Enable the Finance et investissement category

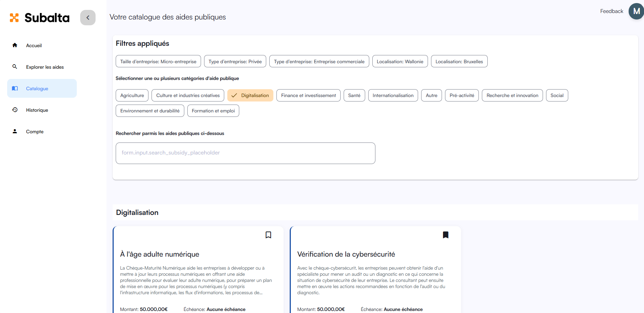(x=308, y=95)
